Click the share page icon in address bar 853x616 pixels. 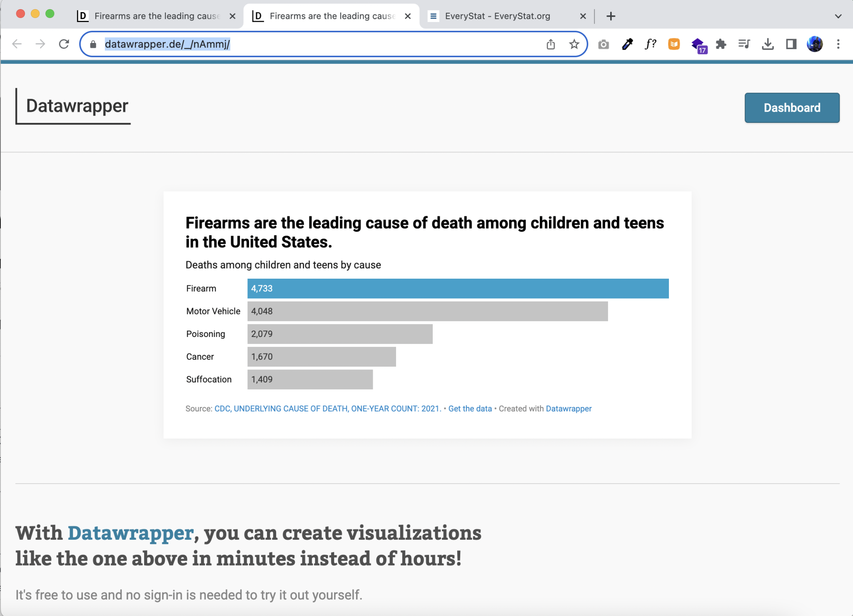tap(551, 44)
